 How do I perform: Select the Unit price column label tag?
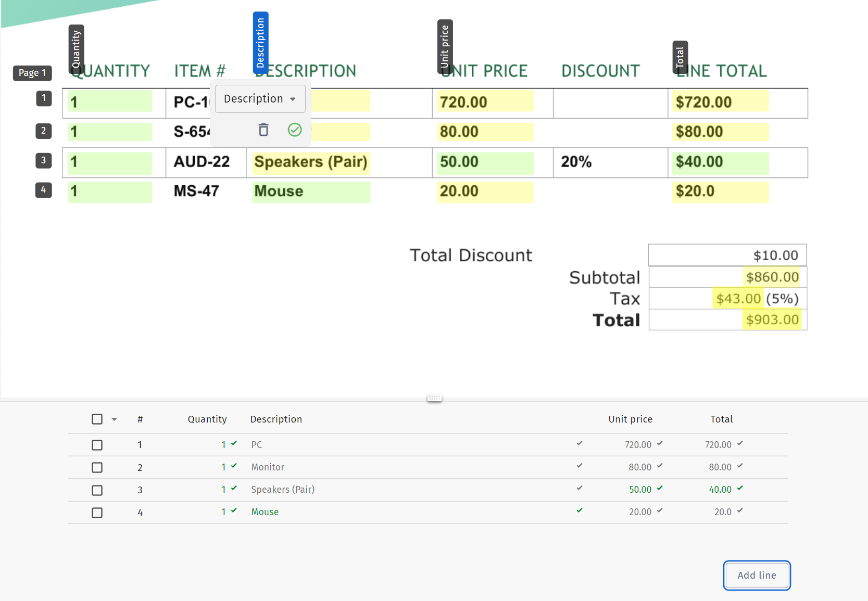tap(445, 46)
